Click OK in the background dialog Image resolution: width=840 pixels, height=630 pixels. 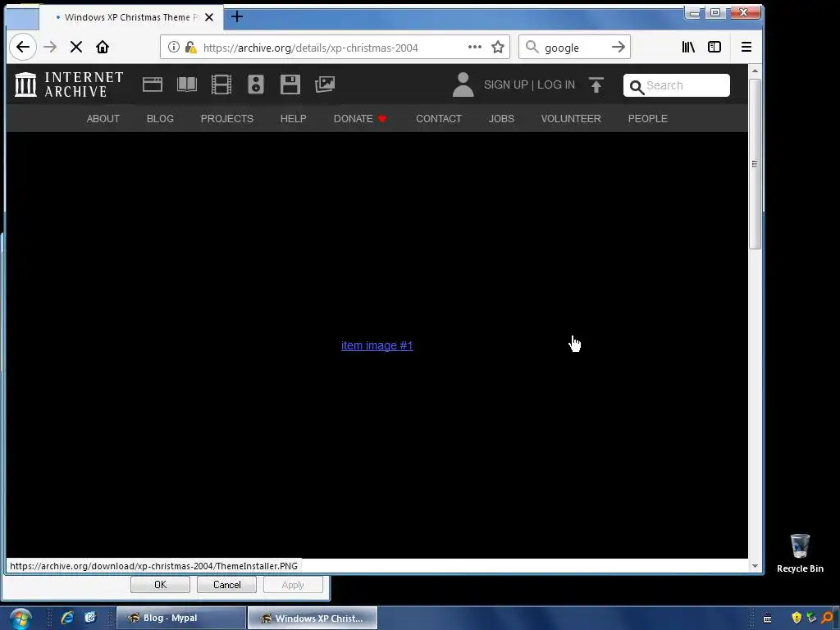pos(160,584)
